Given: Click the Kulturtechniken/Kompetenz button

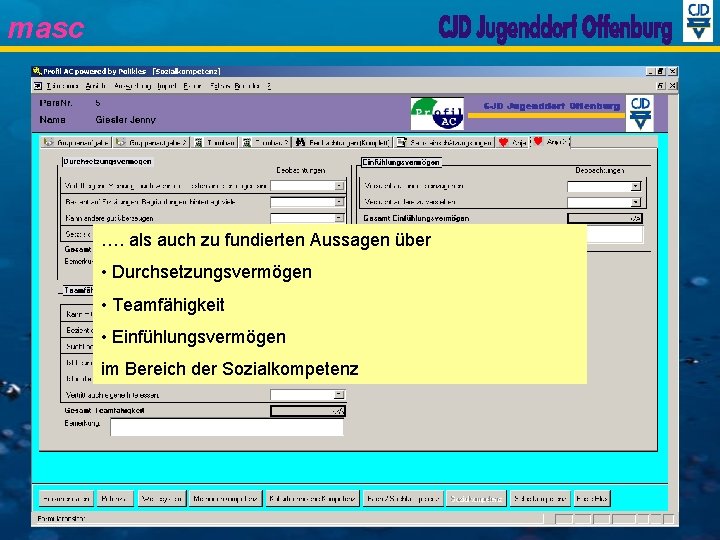Looking at the screenshot, I should point(312,499).
